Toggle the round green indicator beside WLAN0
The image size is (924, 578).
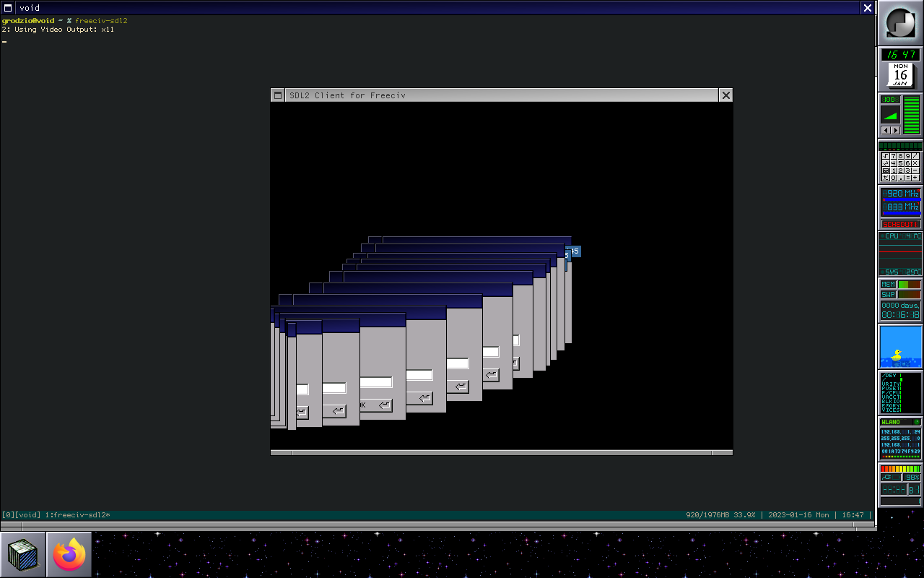coord(918,422)
